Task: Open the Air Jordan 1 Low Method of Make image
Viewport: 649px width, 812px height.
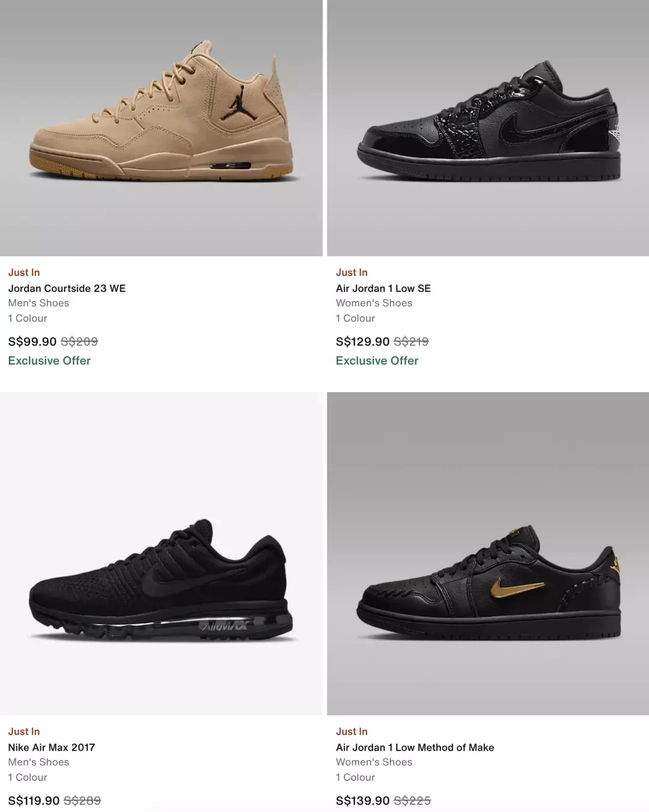Action: pos(488,553)
